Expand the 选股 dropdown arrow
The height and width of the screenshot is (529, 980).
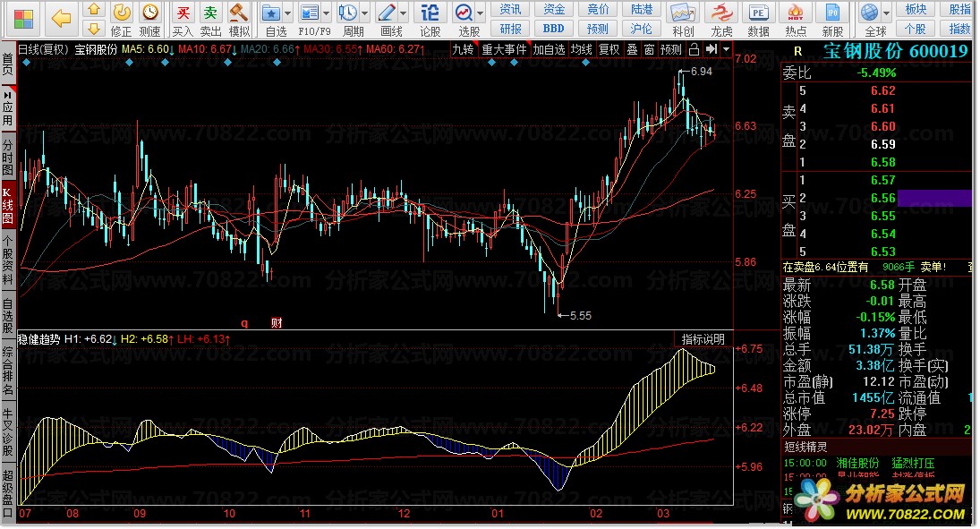pyautogui.click(x=480, y=13)
